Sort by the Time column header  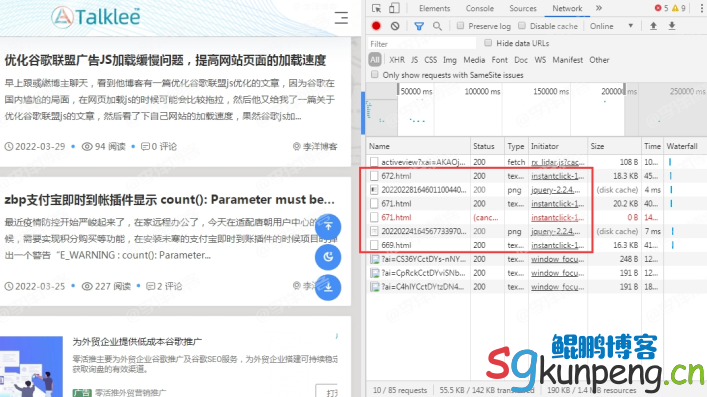click(652, 146)
